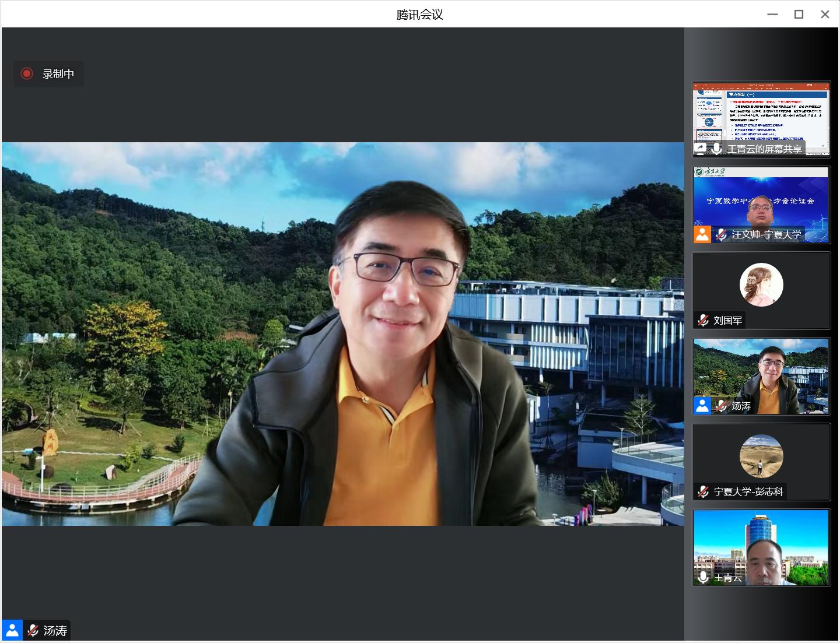Click 汤涛 name label under main video

(55, 631)
